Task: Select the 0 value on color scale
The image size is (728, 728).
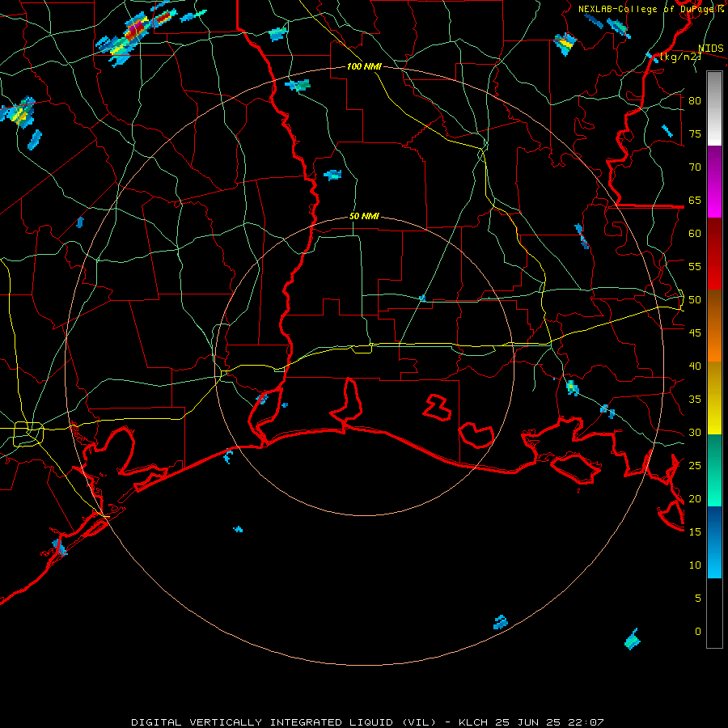Action: 698,632
